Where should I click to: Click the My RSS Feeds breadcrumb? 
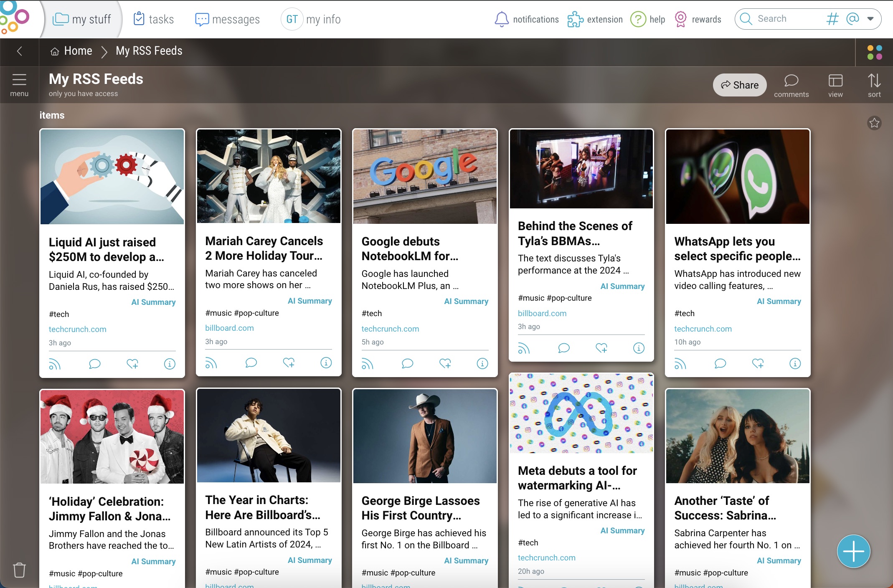coord(149,51)
